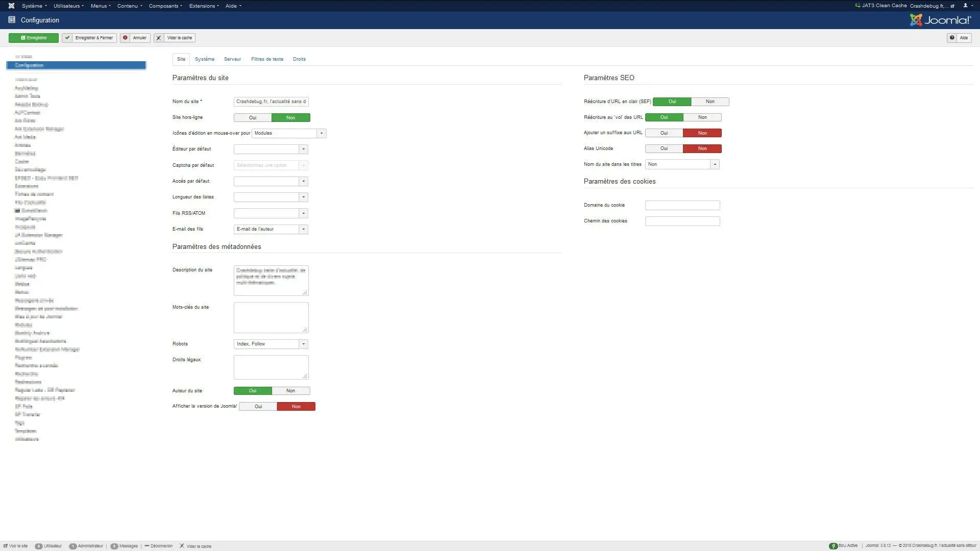Click the broom icon of Vider le cache toolbar button
This screenshot has height=551, width=980.
point(159,38)
